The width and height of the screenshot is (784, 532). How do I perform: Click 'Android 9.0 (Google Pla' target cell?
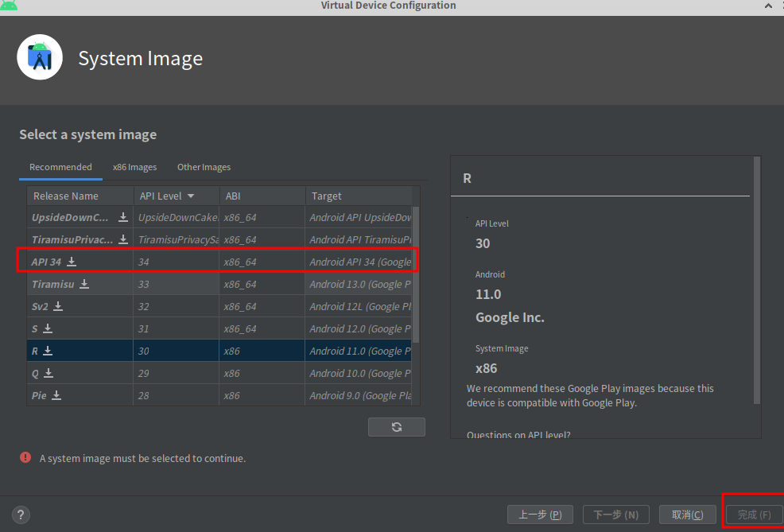359,395
